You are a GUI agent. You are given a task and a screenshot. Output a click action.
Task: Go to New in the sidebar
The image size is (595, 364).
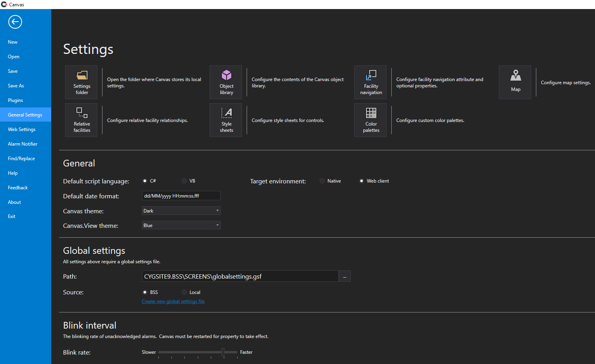[26, 42]
